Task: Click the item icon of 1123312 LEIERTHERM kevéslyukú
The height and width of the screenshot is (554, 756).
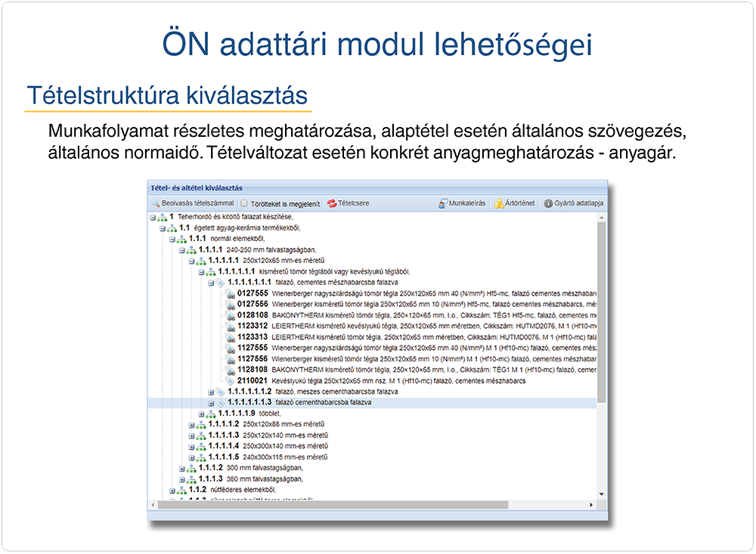Action: tap(231, 327)
